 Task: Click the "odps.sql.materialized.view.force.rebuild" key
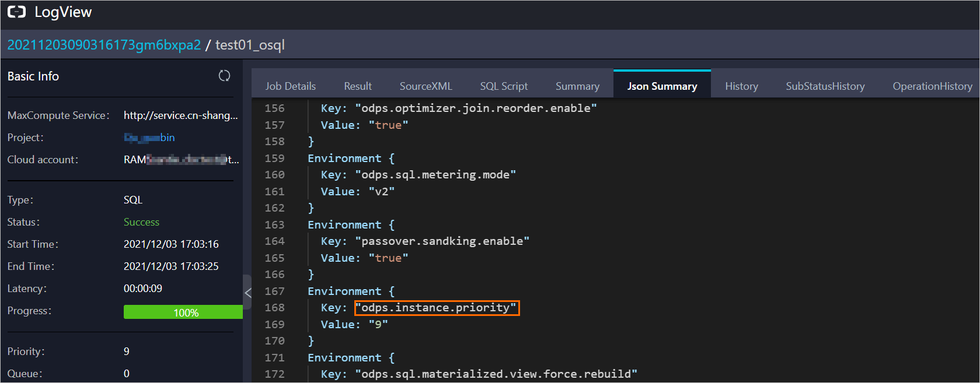tap(496, 374)
